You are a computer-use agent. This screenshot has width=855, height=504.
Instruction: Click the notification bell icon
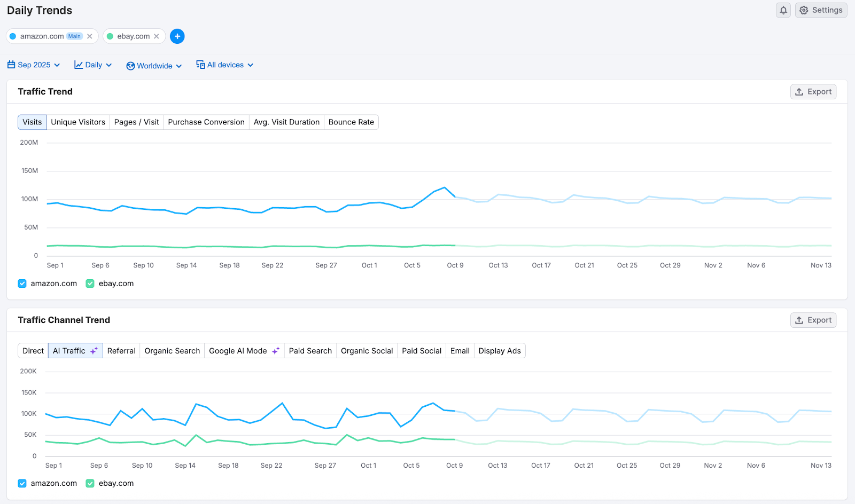click(x=783, y=10)
